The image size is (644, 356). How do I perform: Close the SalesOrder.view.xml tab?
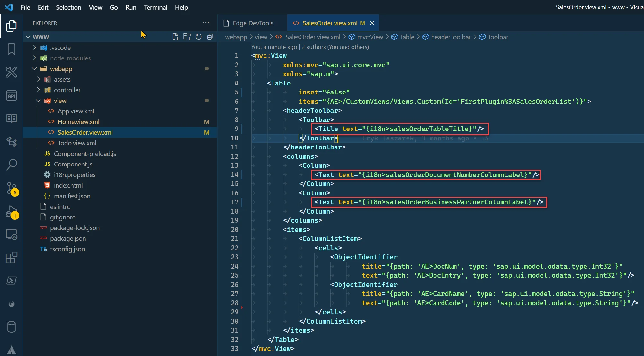372,23
